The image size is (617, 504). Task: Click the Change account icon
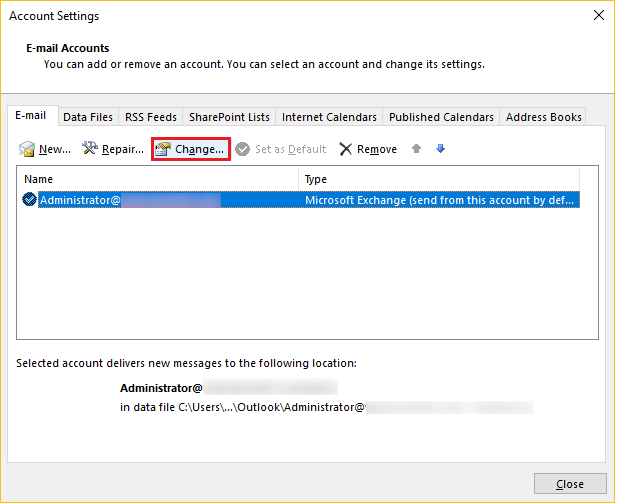163,149
